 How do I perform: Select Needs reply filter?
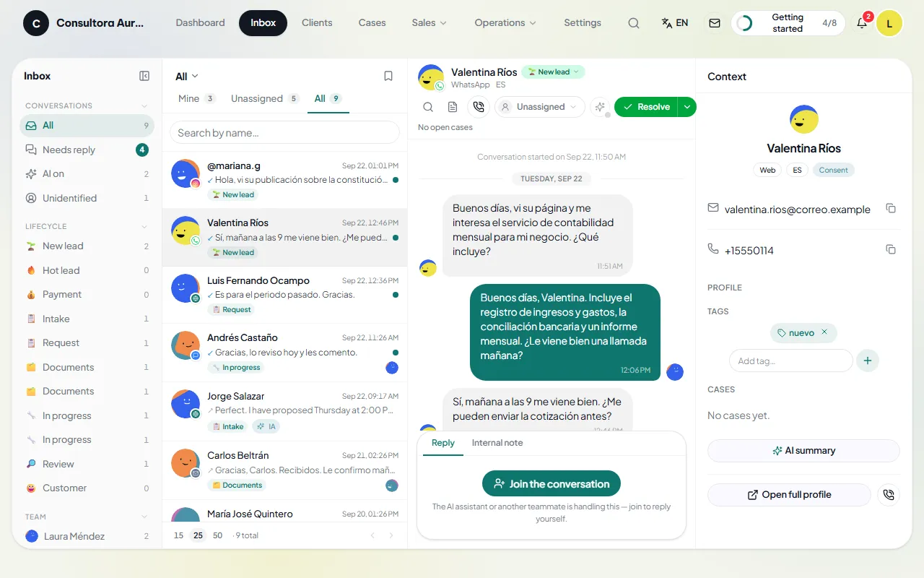87,150
